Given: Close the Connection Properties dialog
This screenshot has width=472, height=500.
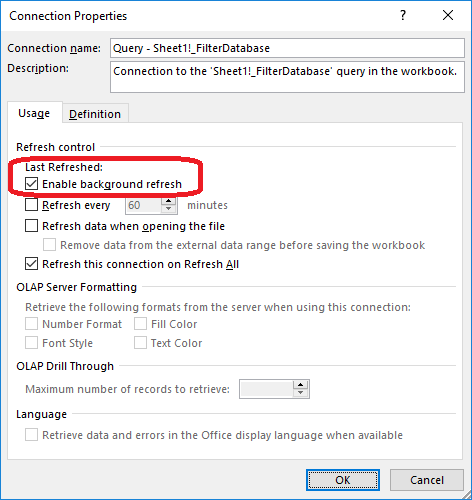Looking at the screenshot, I should tap(448, 15).
